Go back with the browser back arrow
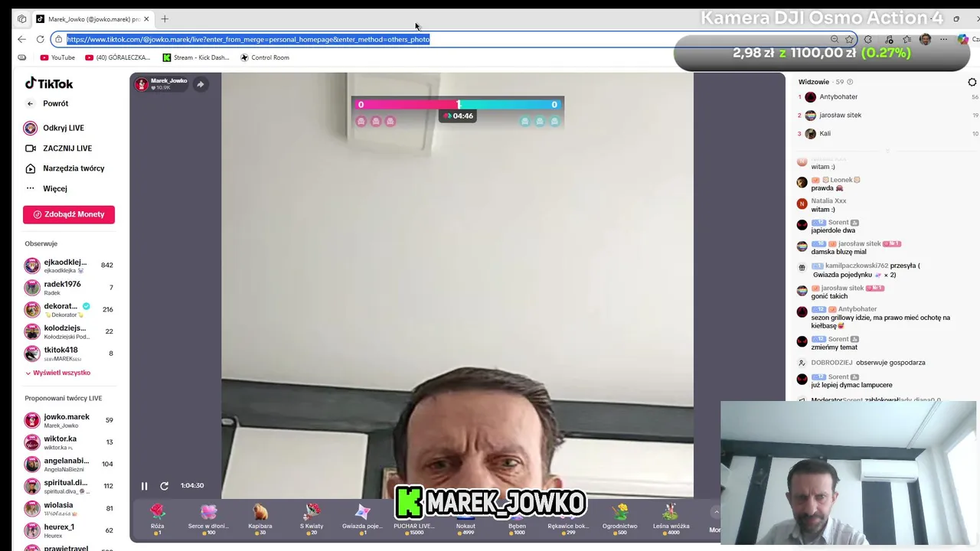 21,39
